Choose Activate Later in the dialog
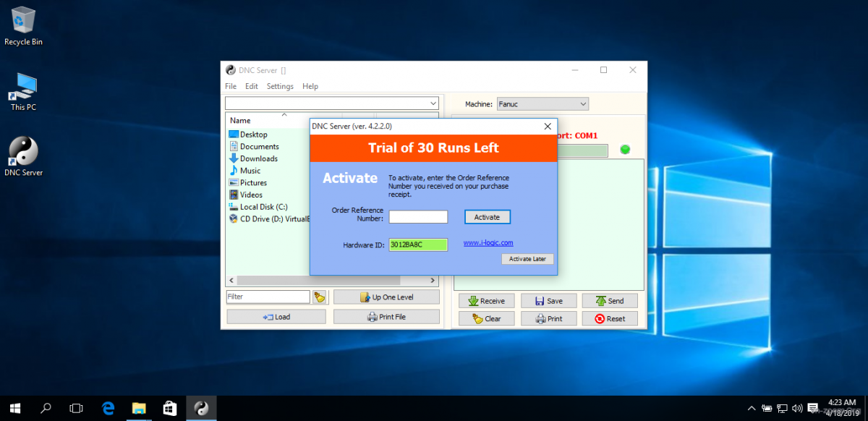The image size is (868, 421). pos(527,258)
